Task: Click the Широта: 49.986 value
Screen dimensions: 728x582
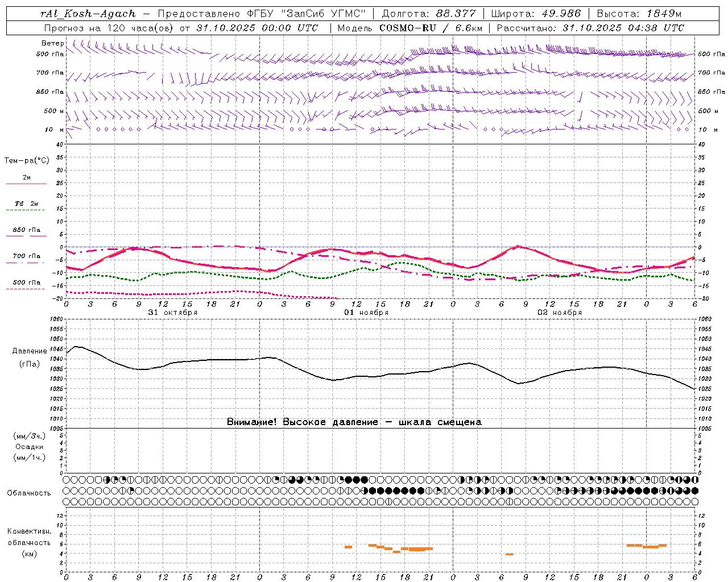Action: (536, 14)
